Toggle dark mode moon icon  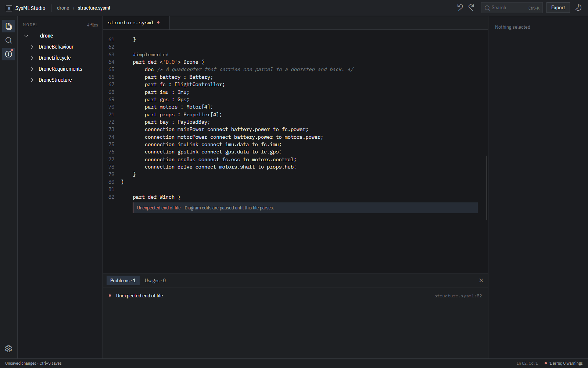click(x=578, y=7)
